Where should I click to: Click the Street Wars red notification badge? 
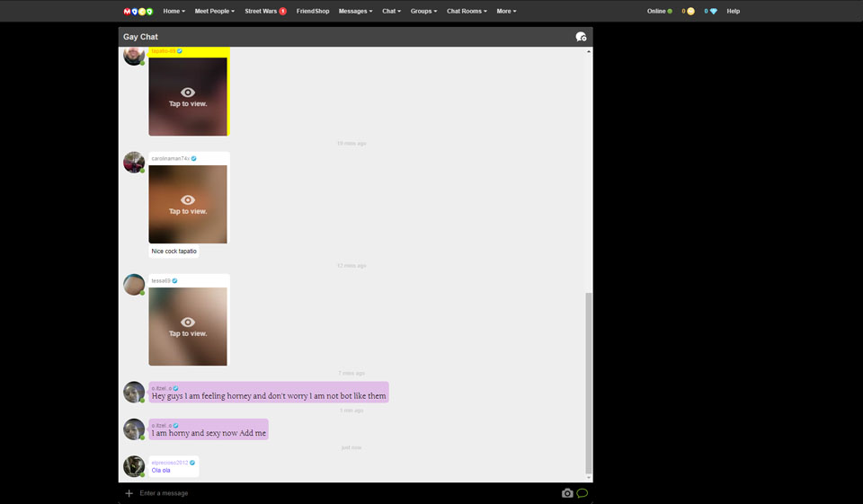click(283, 12)
